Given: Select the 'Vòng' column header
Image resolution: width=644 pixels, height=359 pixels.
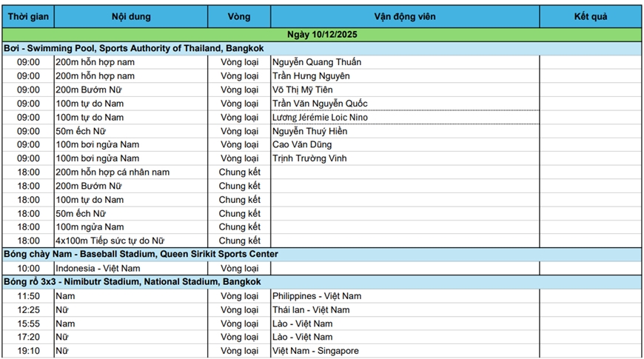Looking at the screenshot, I should tap(239, 16).
